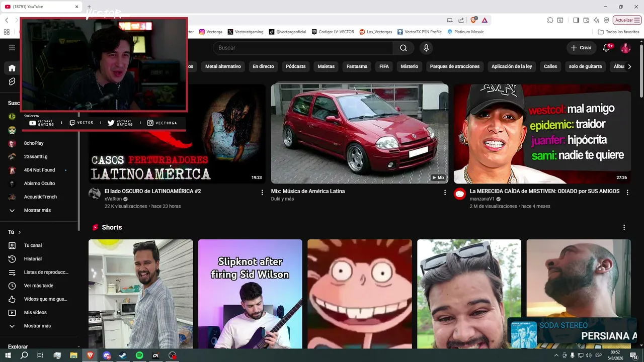The height and width of the screenshot is (362, 644).
Task: Select the En directo chip
Action: pos(263,66)
